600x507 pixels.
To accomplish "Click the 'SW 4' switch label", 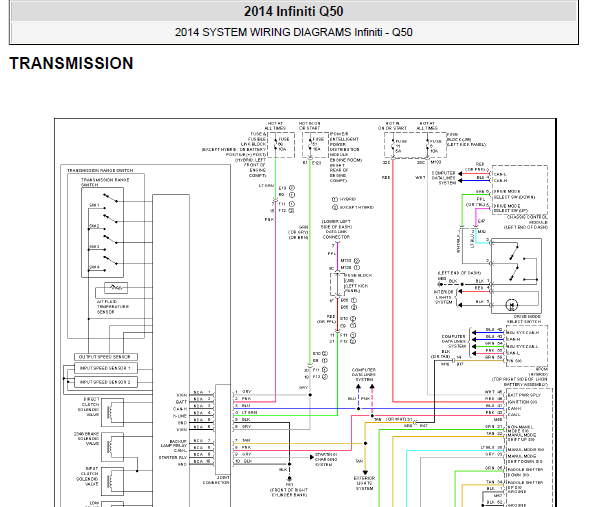I will (x=94, y=267).
